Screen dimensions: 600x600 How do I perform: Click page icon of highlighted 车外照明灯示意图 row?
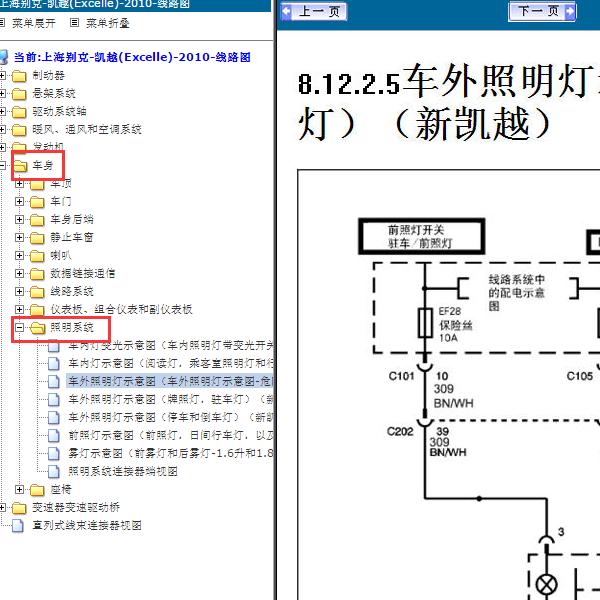coord(54,381)
